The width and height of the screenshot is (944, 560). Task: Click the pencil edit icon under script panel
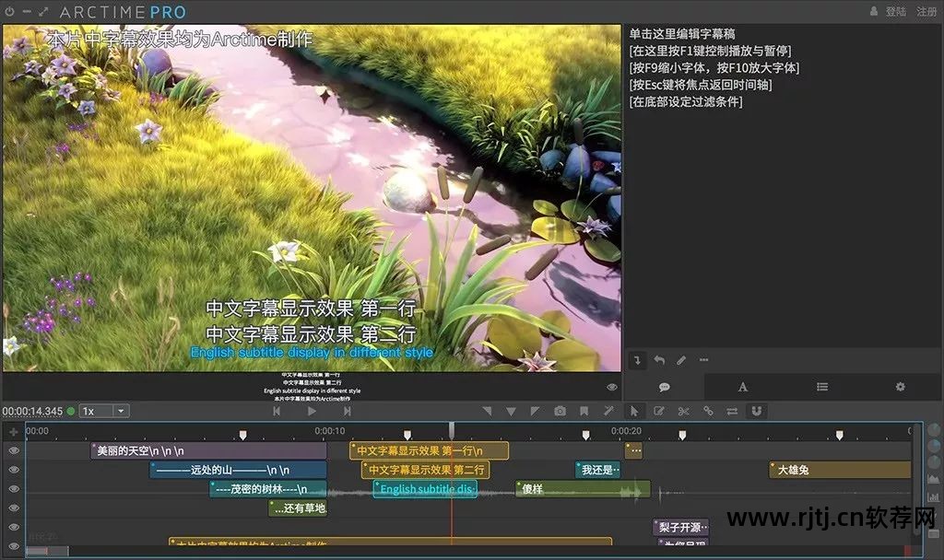point(681,360)
